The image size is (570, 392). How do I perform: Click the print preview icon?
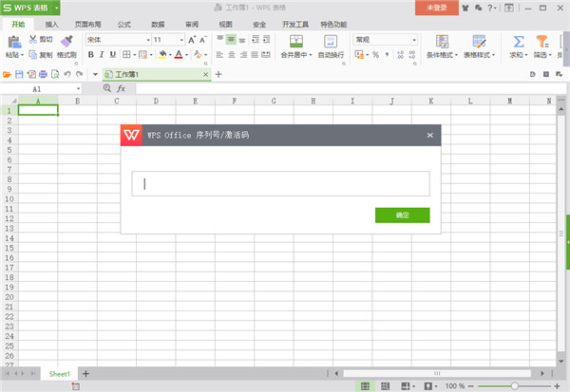point(55,74)
